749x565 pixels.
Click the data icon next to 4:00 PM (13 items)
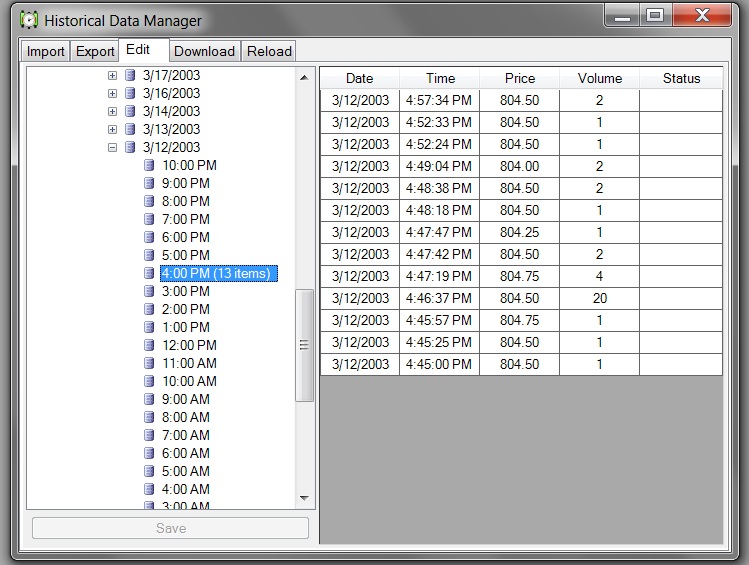[x=149, y=273]
